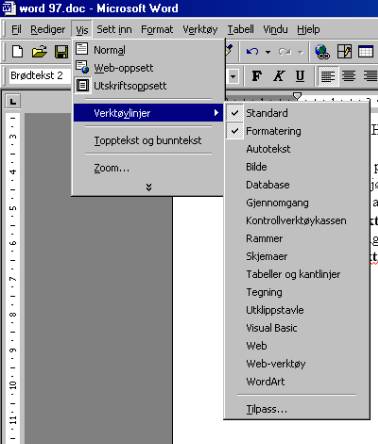Open the Hjelp menu
Image resolution: width=378 pixels, height=444 pixels.
pyautogui.click(x=308, y=30)
